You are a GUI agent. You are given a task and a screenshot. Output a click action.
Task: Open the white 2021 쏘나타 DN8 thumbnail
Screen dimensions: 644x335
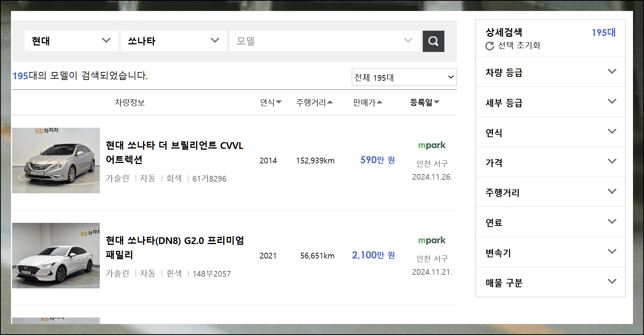click(56, 255)
